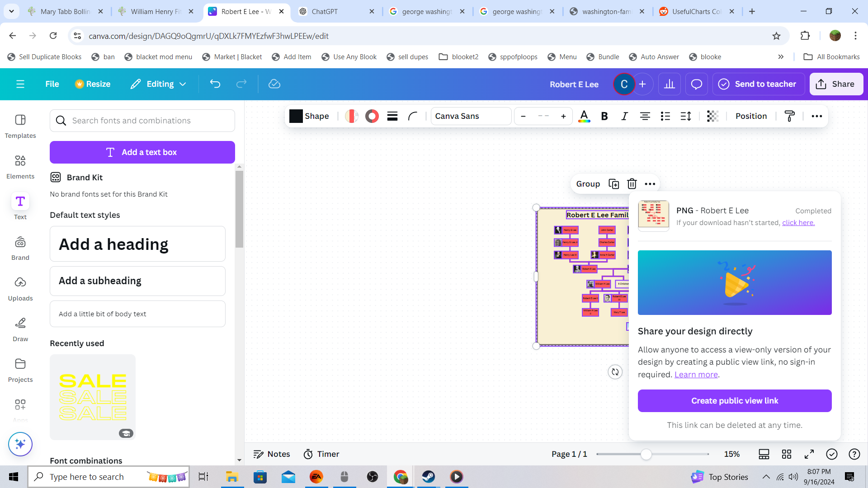
Task: Open the transparency checkerboard control
Action: click(x=712, y=116)
